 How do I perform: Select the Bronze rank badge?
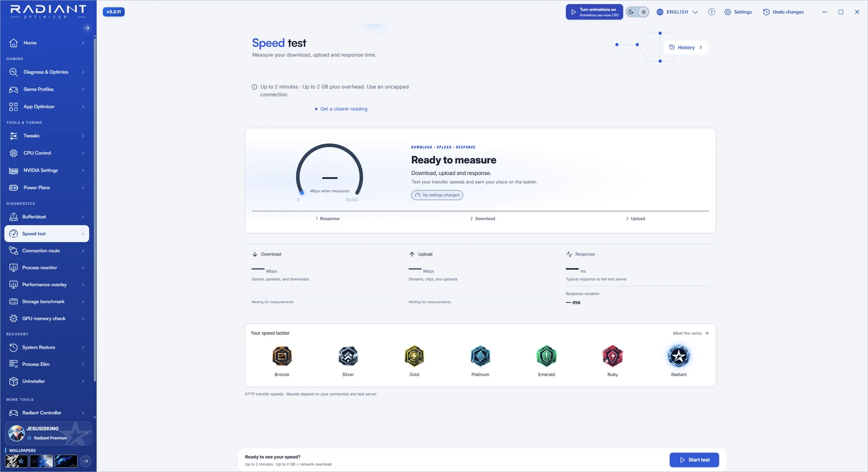point(282,356)
